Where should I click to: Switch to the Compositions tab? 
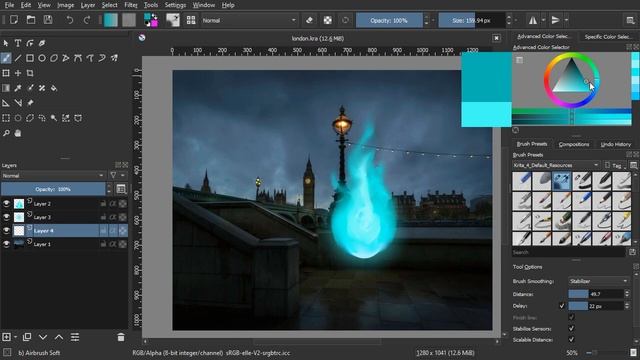click(573, 144)
